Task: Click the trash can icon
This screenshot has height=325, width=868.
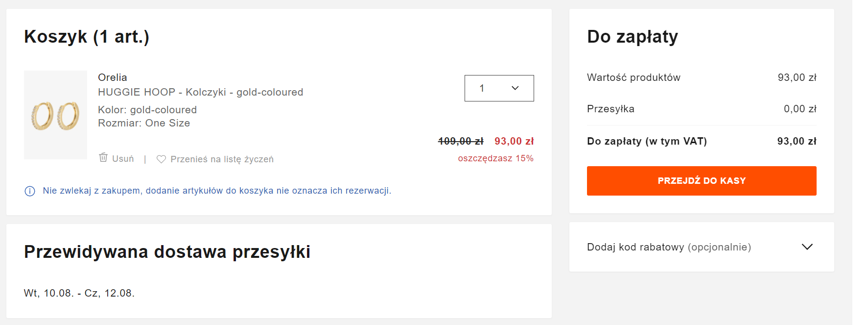Action: click(x=103, y=157)
